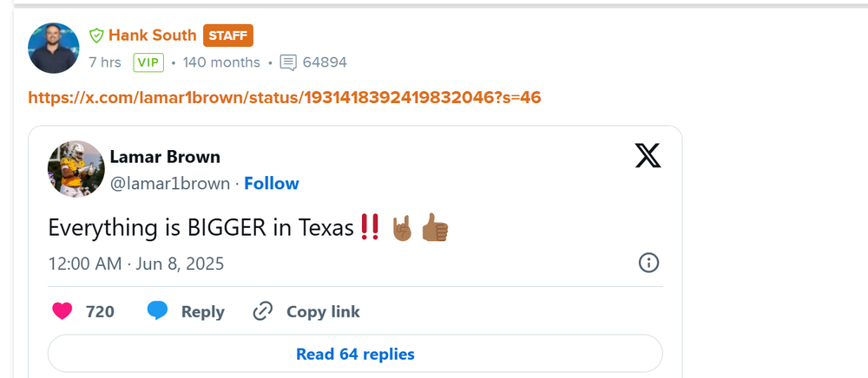Image resolution: width=868 pixels, height=378 pixels.
Task: Open the Jun 8, 2025 tweet timestamp
Action: (136, 264)
